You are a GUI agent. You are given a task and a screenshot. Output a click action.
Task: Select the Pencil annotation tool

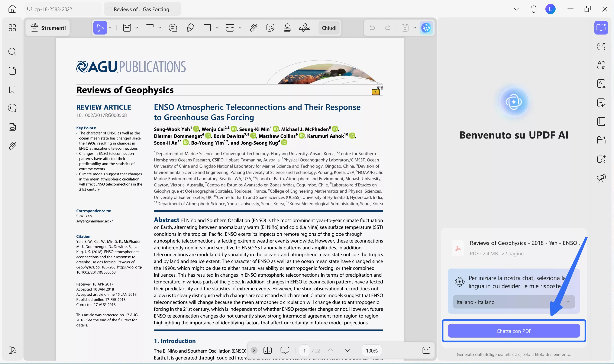pyautogui.click(x=190, y=28)
